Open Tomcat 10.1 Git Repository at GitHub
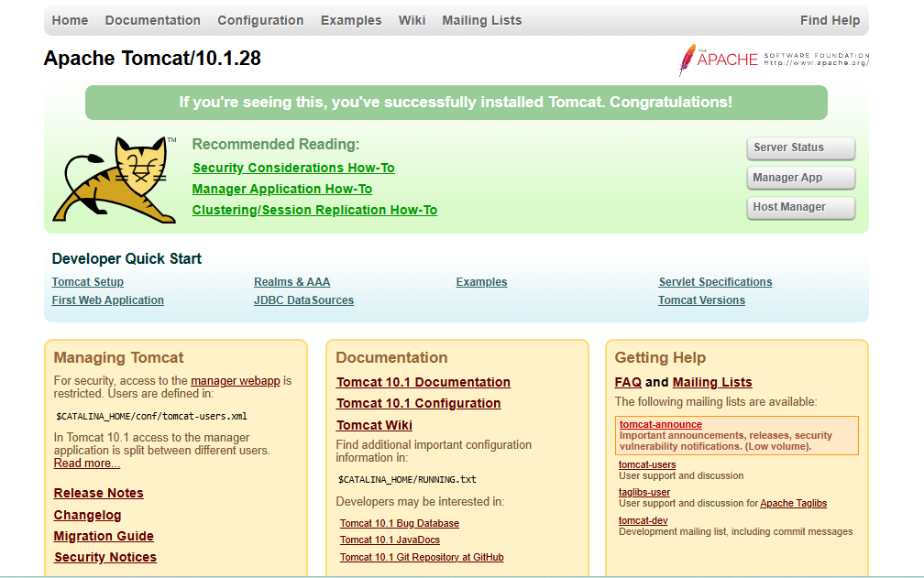This screenshot has width=924, height=578. 422,557
